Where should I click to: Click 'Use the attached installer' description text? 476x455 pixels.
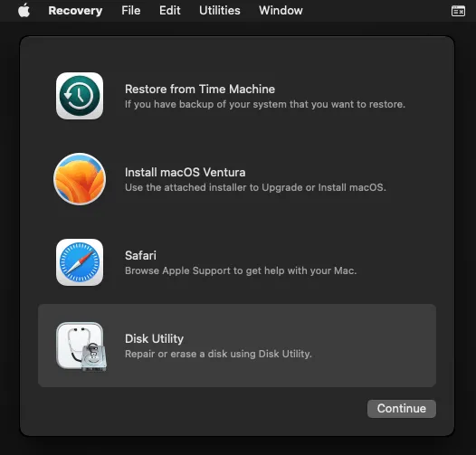click(x=255, y=187)
